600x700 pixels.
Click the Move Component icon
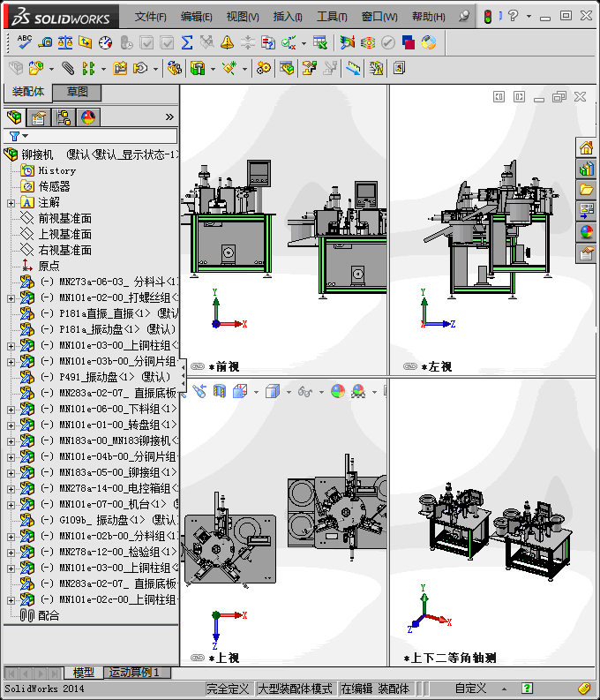click(x=140, y=68)
